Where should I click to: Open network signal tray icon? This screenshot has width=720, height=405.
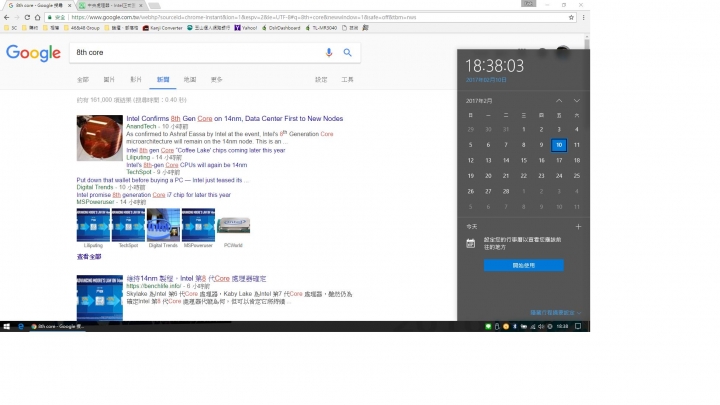(533, 326)
